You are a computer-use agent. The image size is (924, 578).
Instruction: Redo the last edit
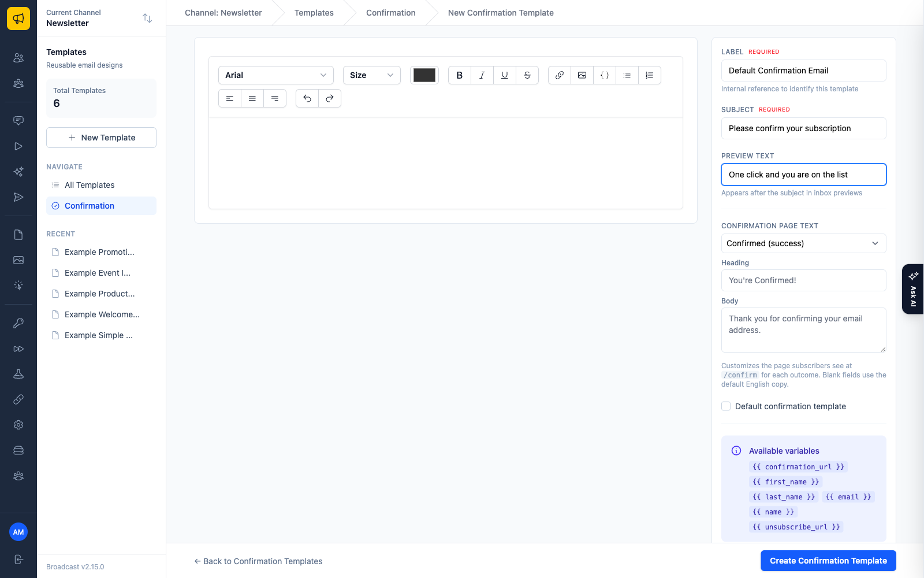click(x=330, y=98)
